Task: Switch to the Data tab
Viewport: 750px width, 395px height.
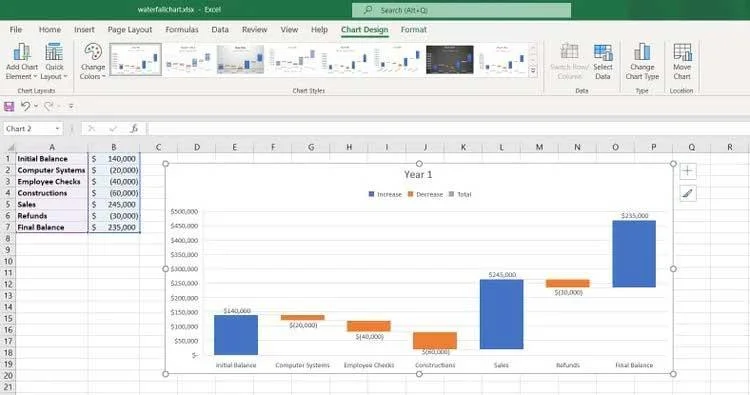Action: pyautogui.click(x=220, y=30)
